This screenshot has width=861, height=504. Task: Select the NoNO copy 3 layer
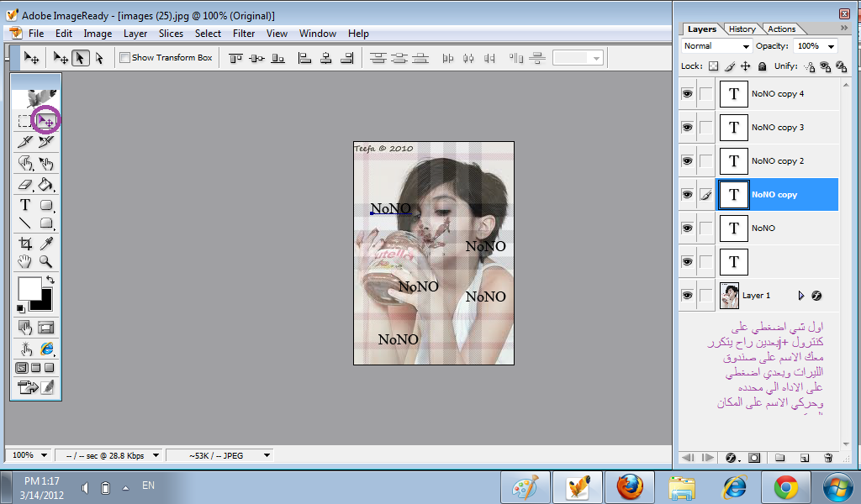click(778, 128)
